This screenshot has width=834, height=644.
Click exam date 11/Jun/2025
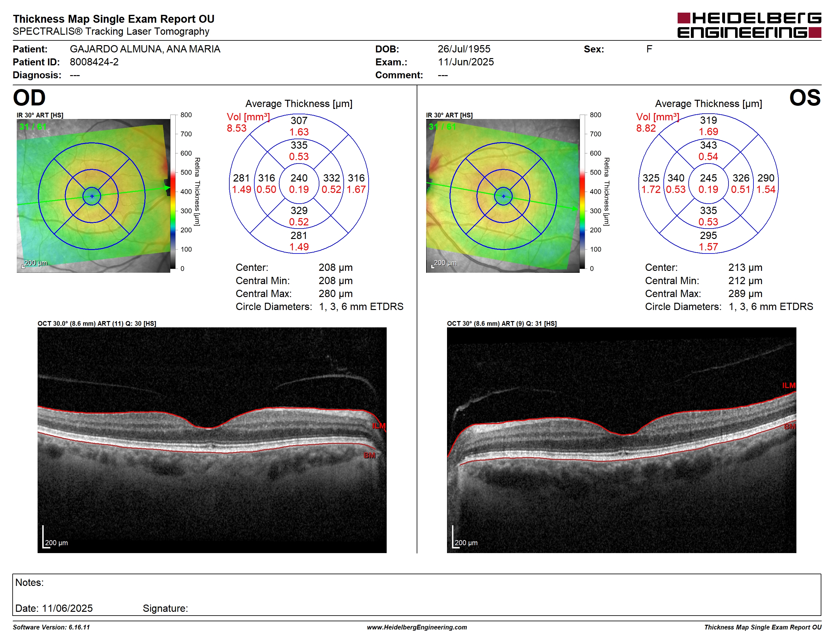[x=466, y=62]
